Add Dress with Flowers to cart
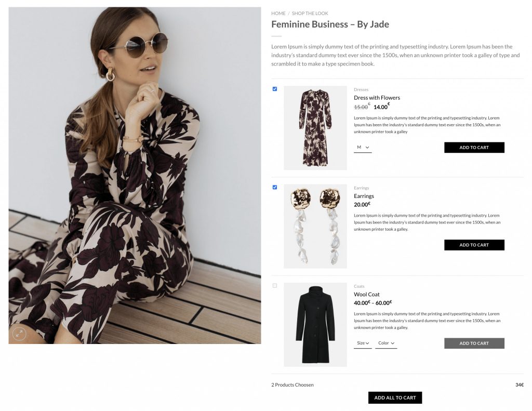This screenshot has width=532, height=411. tap(474, 148)
